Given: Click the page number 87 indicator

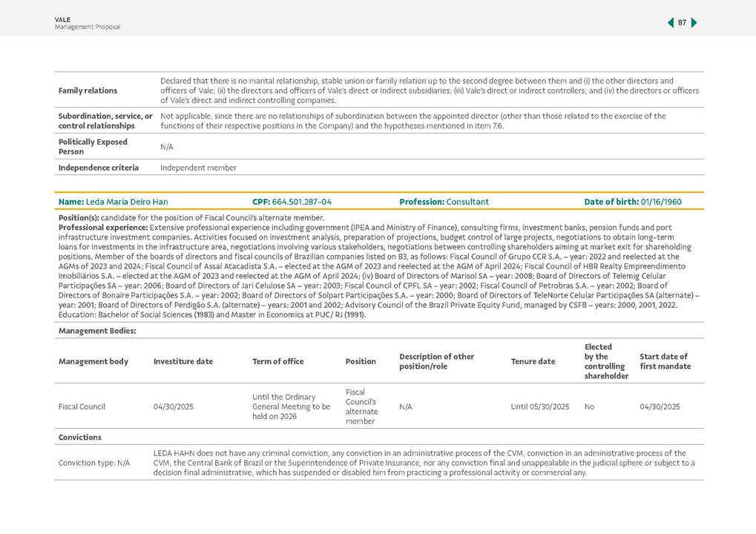Looking at the screenshot, I should click(683, 23).
